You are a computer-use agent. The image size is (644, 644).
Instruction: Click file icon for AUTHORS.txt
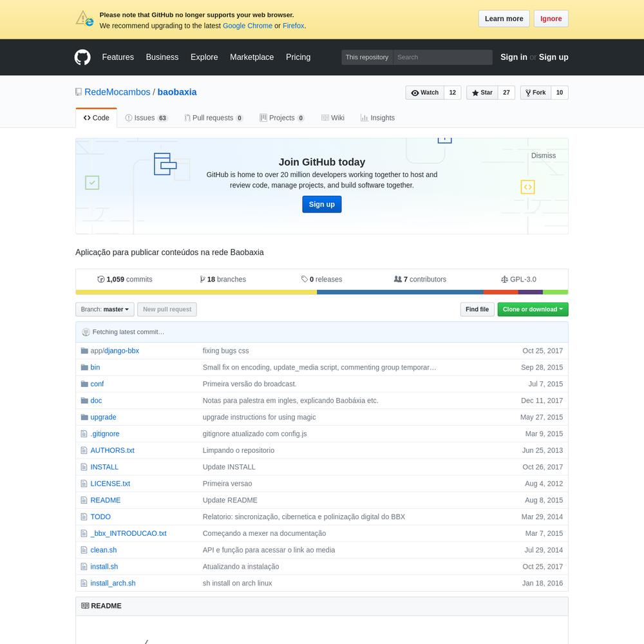pos(84,451)
